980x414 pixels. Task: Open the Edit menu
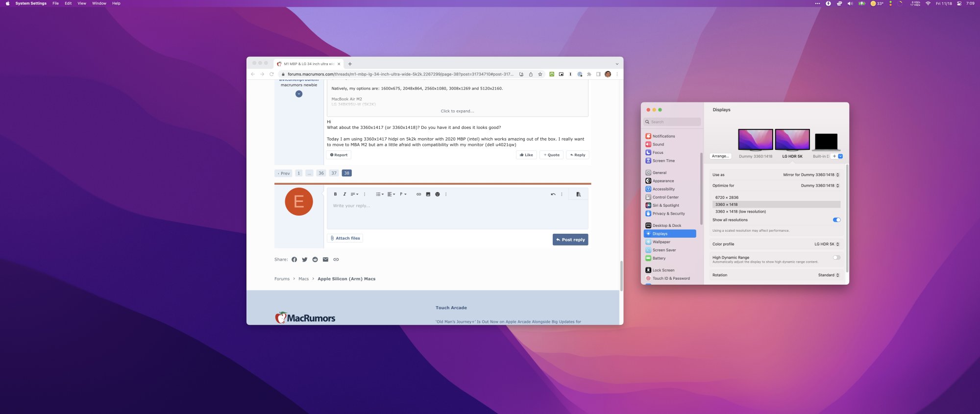click(68, 3)
